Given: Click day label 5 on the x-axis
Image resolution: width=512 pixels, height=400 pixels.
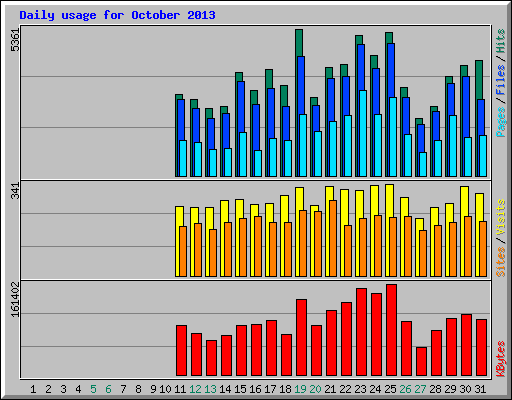Looking at the screenshot, I should [x=93, y=389].
